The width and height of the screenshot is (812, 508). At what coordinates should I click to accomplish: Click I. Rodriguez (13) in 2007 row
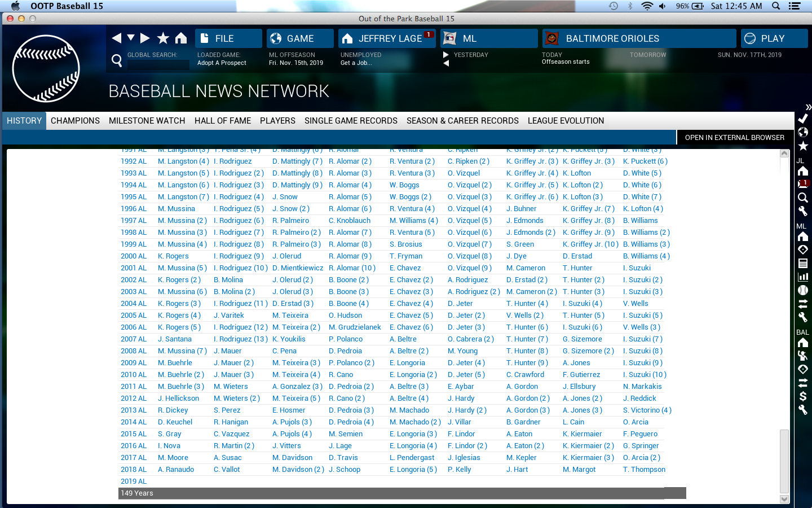pyautogui.click(x=241, y=339)
